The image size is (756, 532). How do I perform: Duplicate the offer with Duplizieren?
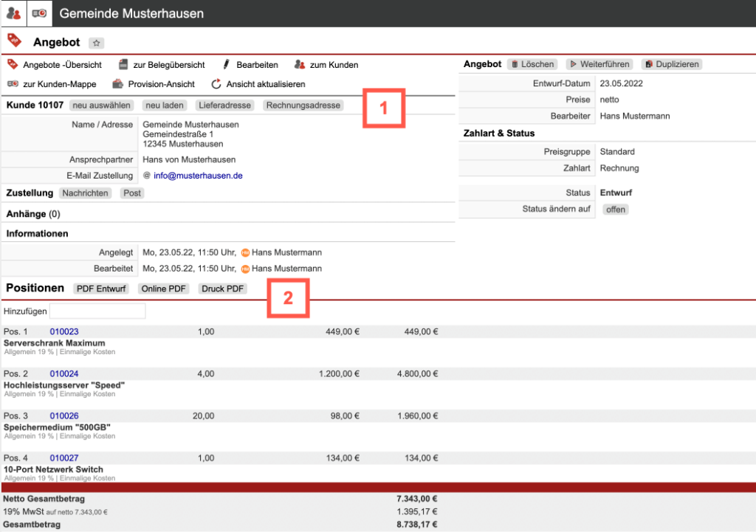(x=671, y=65)
